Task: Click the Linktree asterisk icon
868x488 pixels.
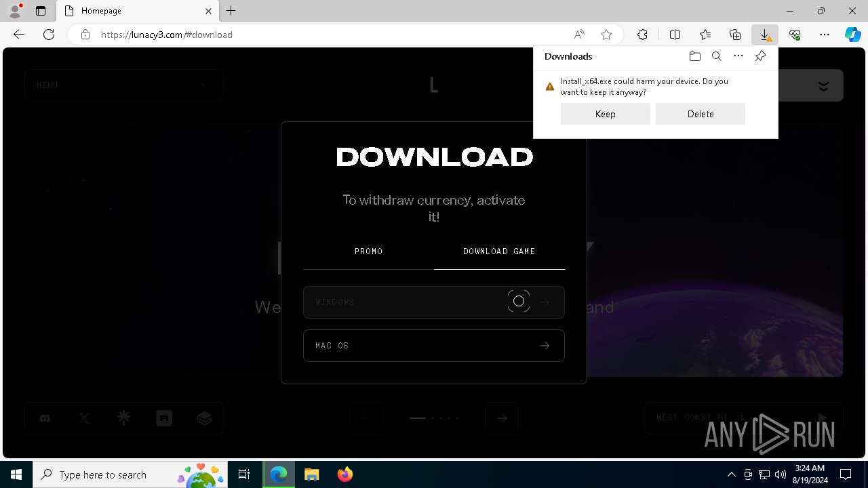Action: (x=123, y=418)
